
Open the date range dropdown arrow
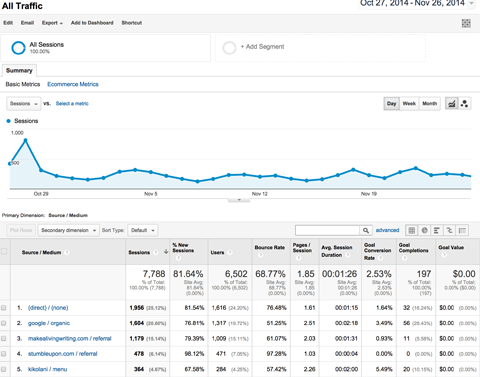point(471,3)
